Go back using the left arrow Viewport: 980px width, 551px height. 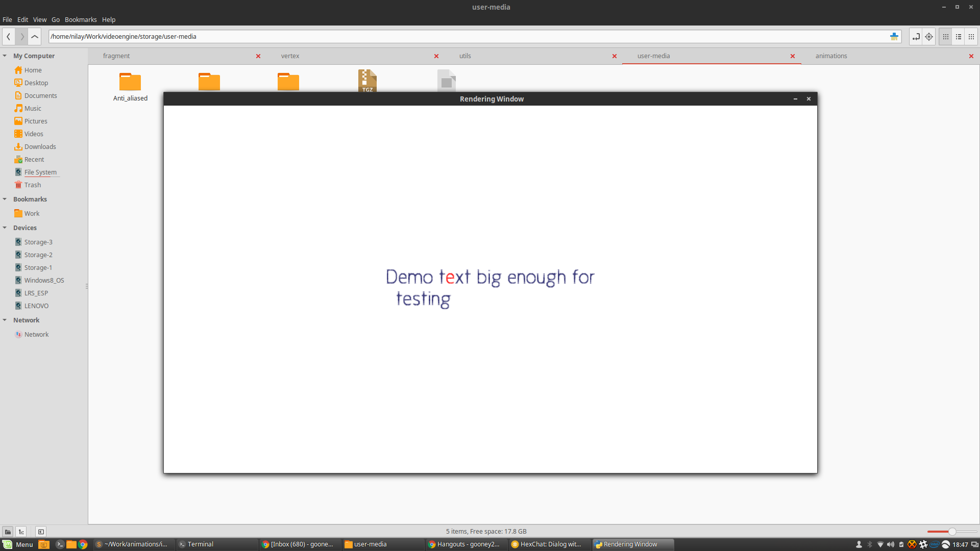[9, 37]
